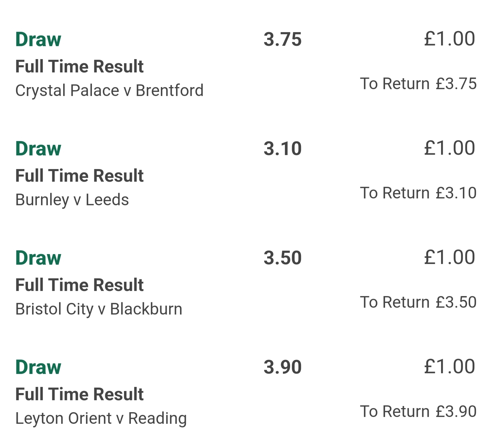Image resolution: width=492 pixels, height=448 pixels.
Task: Open the Burnley v Leeds fixture
Action: coord(72,200)
